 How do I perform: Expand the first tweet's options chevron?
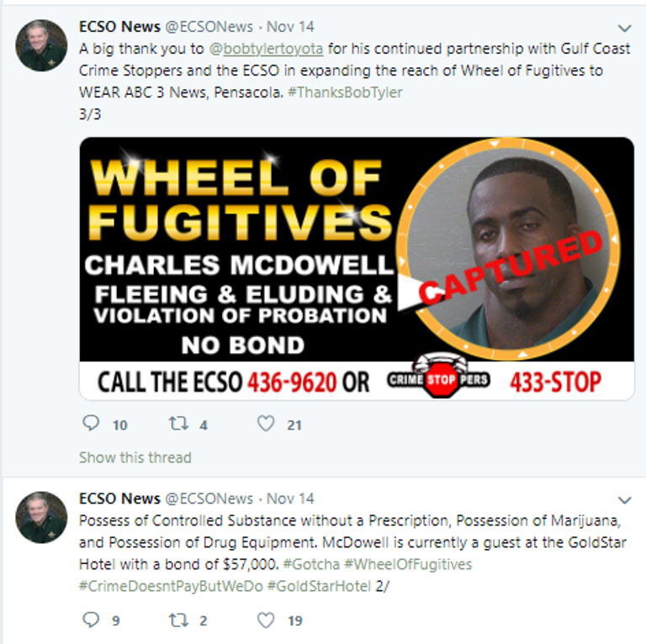click(625, 28)
